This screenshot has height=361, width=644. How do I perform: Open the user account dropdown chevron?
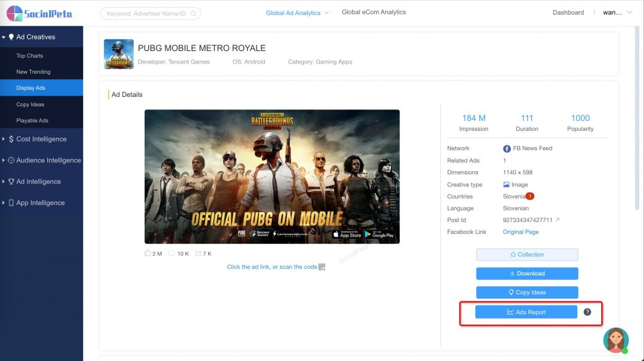pos(629,13)
